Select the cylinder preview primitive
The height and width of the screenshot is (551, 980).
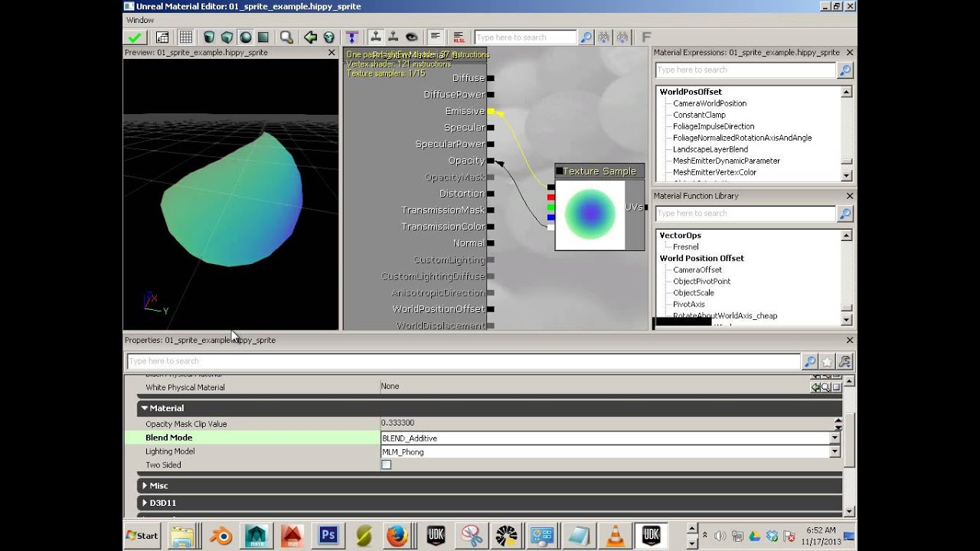coord(209,37)
